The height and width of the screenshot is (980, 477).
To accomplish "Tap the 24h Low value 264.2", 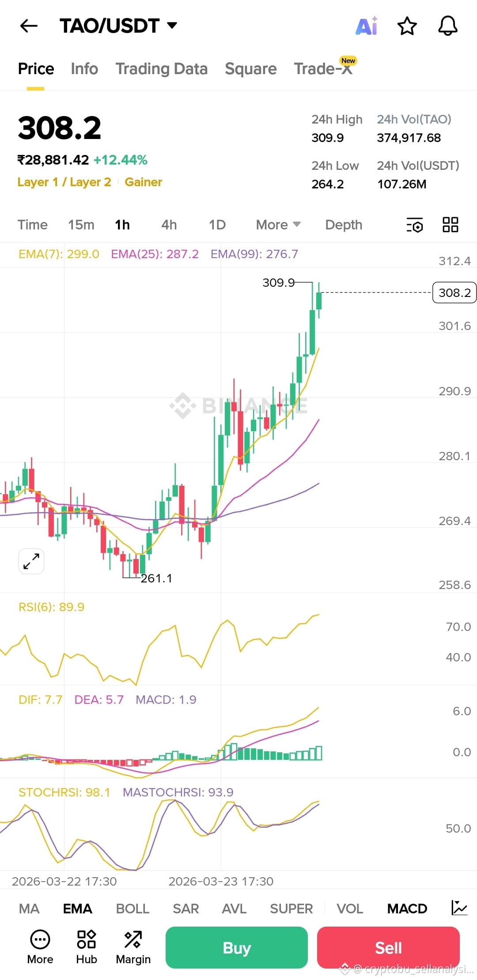I will point(328,184).
